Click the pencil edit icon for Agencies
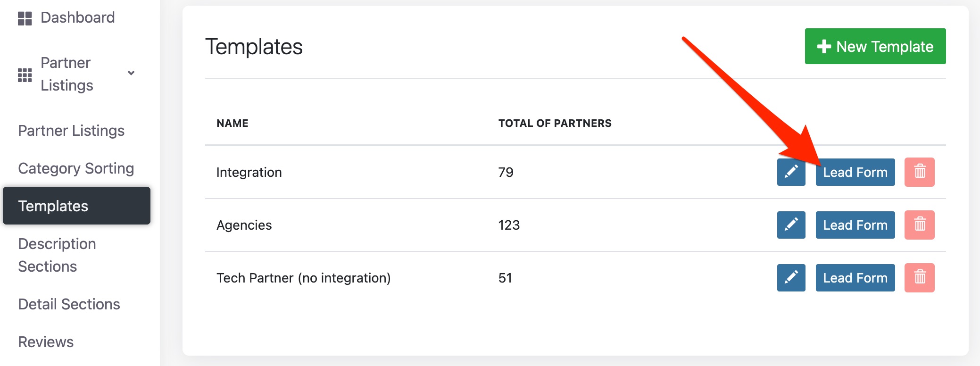Image resolution: width=980 pixels, height=366 pixels. tap(791, 225)
